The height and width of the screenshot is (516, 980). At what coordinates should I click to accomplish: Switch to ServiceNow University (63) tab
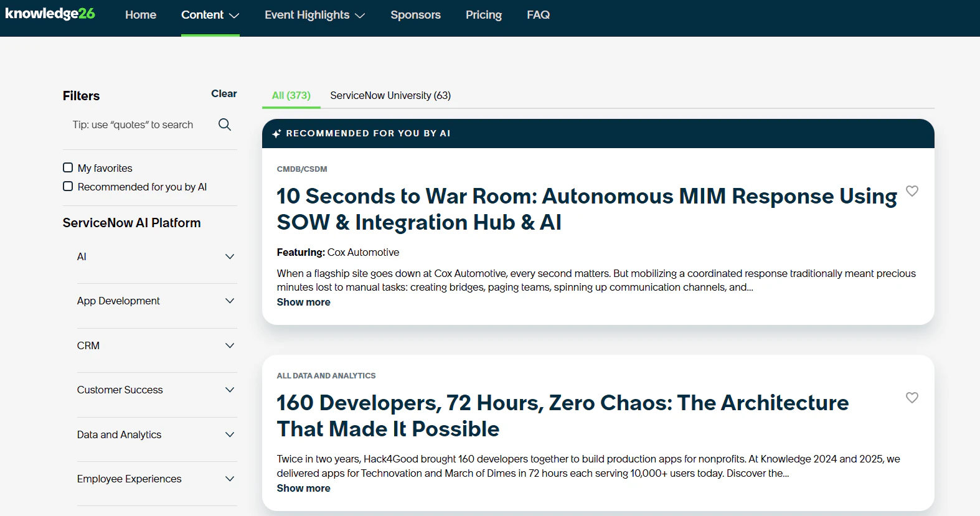coord(390,95)
